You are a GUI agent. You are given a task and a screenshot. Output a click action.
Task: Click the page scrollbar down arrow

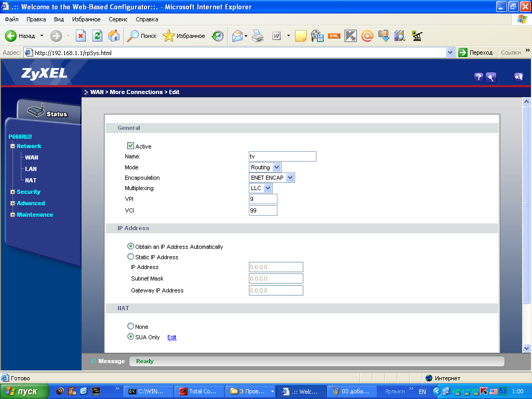526,348
